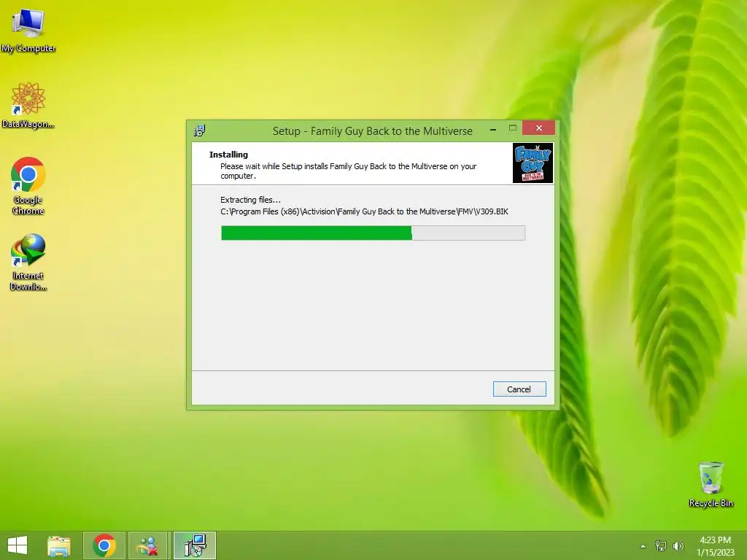The image size is (747, 560).
Task: Close the Setup window
Action: pos(538,128)
